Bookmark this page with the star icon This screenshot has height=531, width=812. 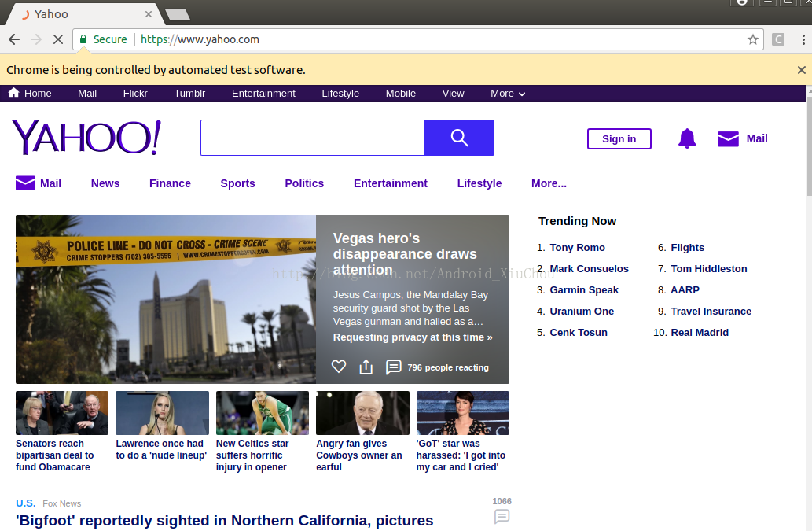(x=752, y=39)
